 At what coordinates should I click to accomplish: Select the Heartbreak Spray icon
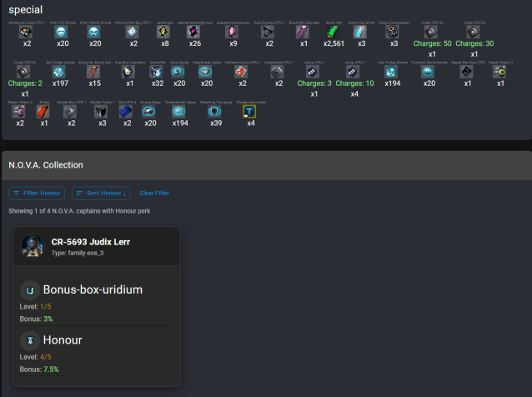point(206,73)
